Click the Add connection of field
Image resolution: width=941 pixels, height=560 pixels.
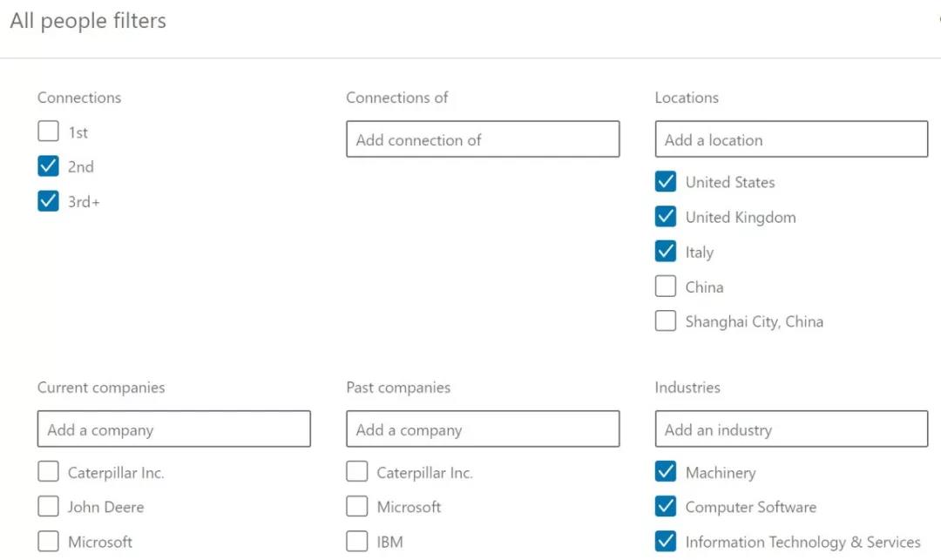tap(483, 139)
